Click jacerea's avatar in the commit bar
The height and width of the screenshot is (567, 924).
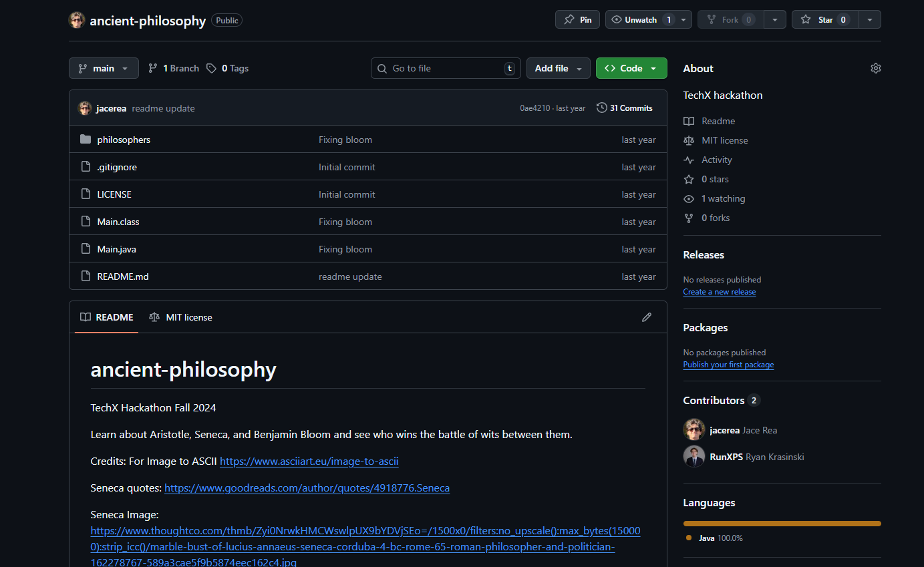click(x=85, y=108)
